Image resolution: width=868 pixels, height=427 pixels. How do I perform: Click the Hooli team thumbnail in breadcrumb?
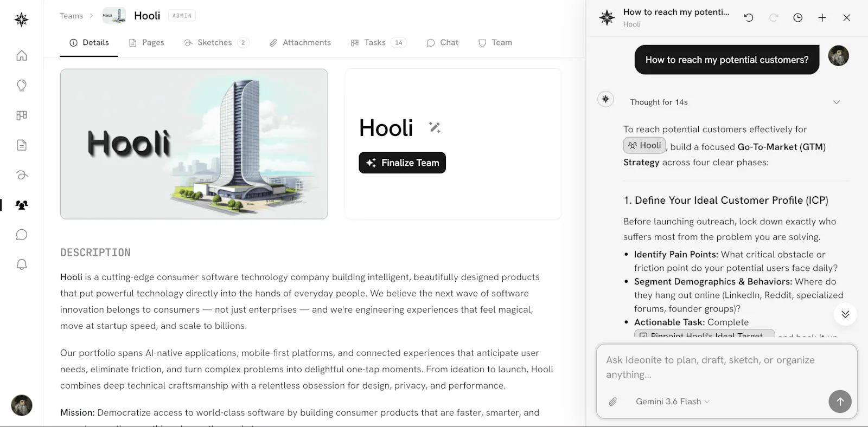point(114,15)
